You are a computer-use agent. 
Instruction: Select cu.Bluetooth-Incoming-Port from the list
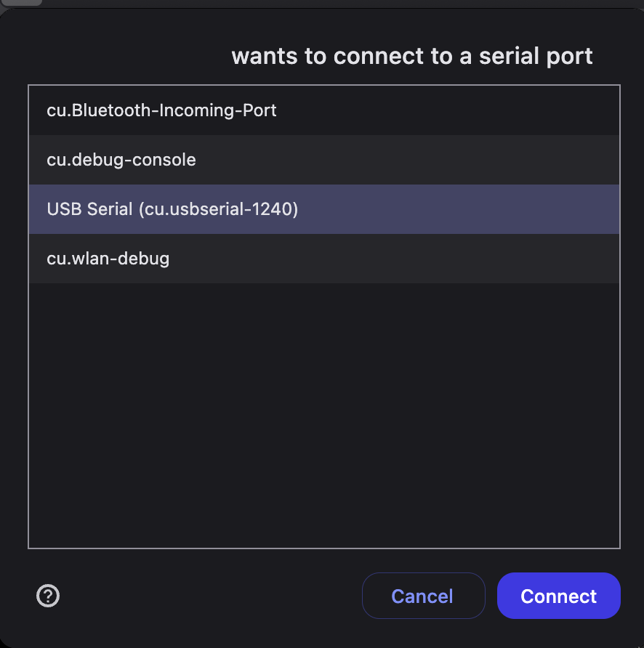coord(324,110)
